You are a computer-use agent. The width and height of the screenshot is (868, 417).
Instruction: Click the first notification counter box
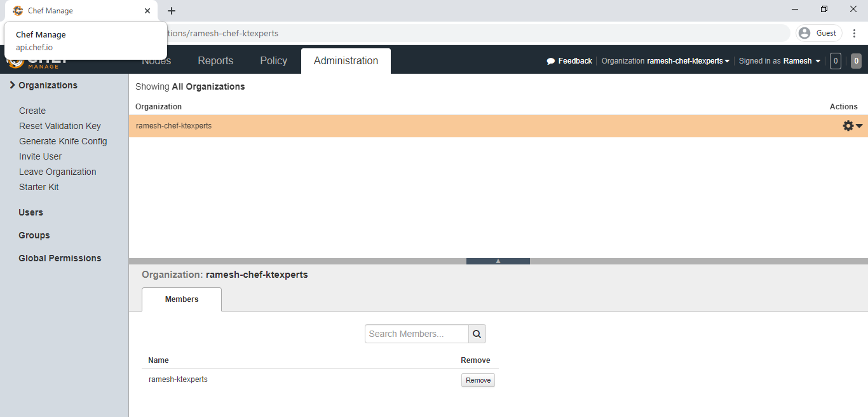836,61
